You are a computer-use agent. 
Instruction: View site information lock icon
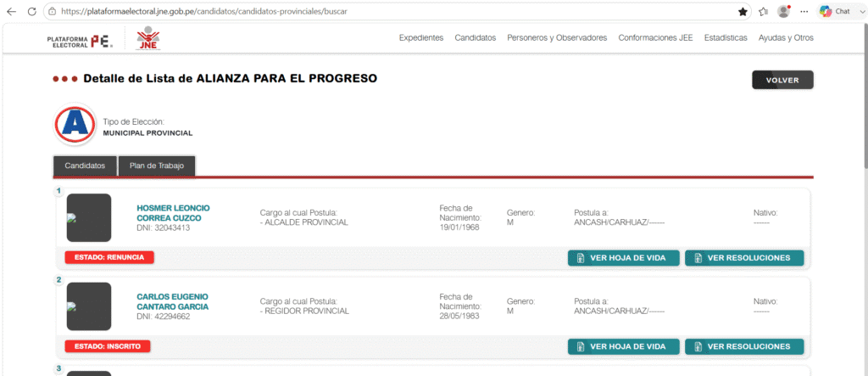pos(52,11)
